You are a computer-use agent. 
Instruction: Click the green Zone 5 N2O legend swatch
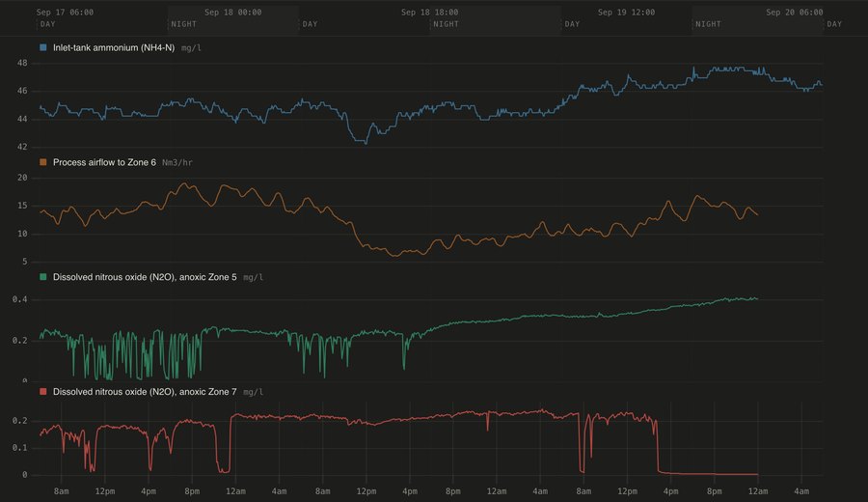[x=43, y=277]
